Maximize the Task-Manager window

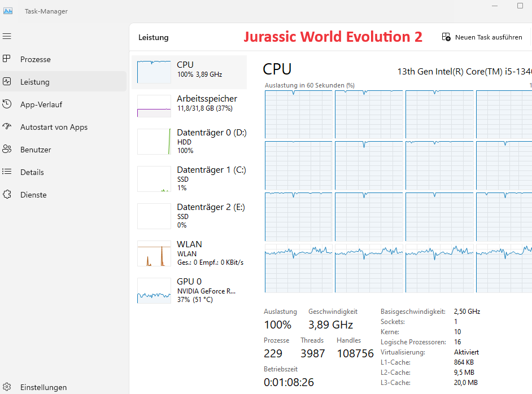click(x=520, y=6)
